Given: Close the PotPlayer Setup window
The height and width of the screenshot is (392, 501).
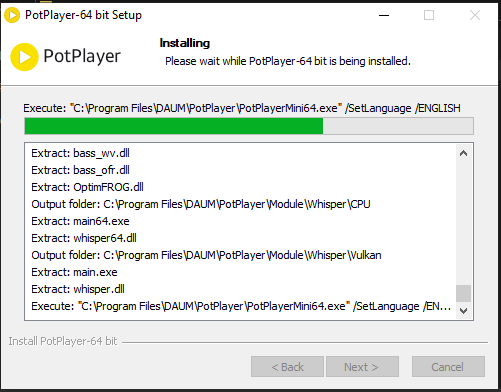Looking at the screenshot, I should pyautogui.click(x=475, y=15).
